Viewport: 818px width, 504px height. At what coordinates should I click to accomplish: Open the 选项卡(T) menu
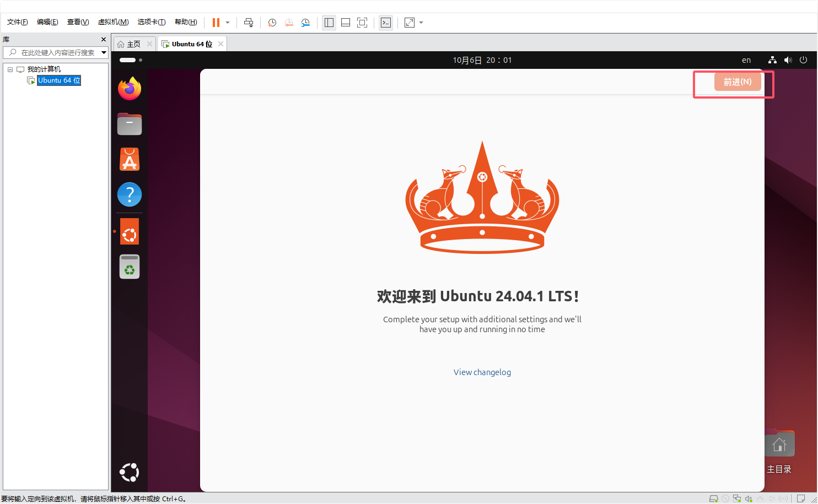(x=152, y=22)
